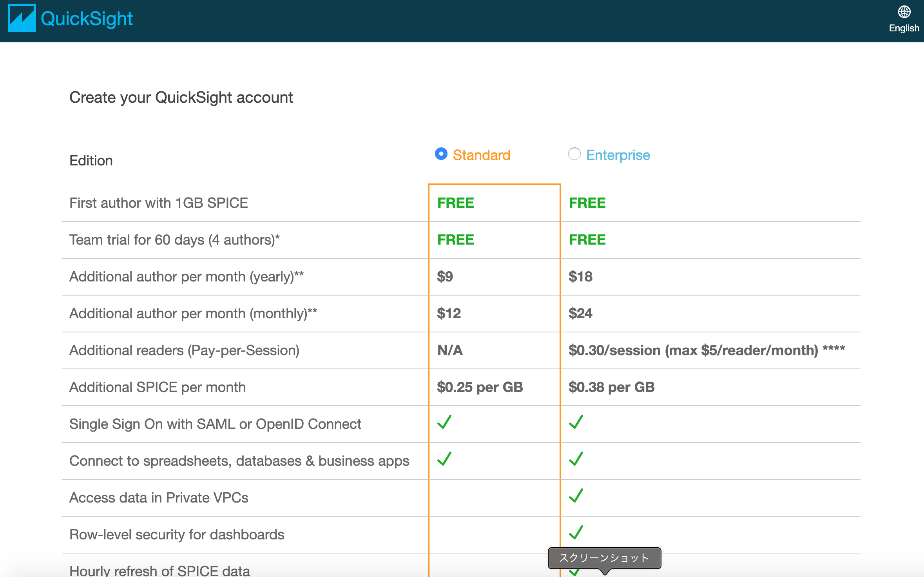This screenshot has width=924, height=577.
Task: Click the $0.38 per GB price
Action: pos(612,387)
